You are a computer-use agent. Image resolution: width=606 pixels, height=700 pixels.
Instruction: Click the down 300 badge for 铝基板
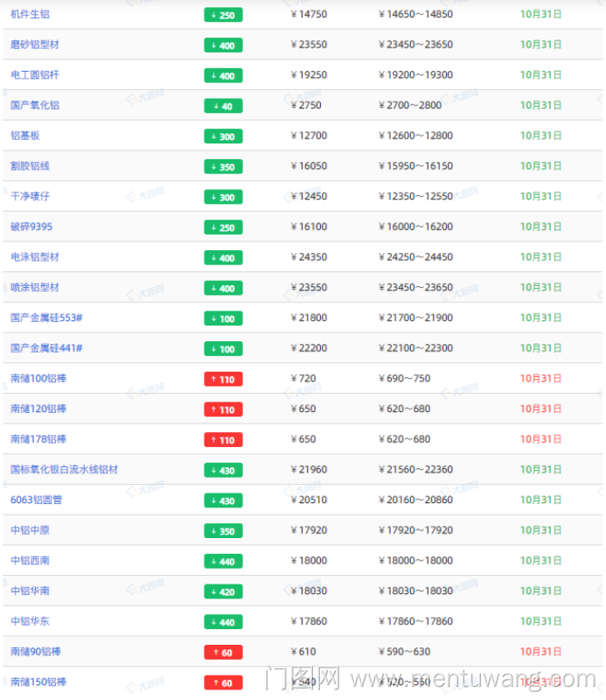(x=223, y=136)
